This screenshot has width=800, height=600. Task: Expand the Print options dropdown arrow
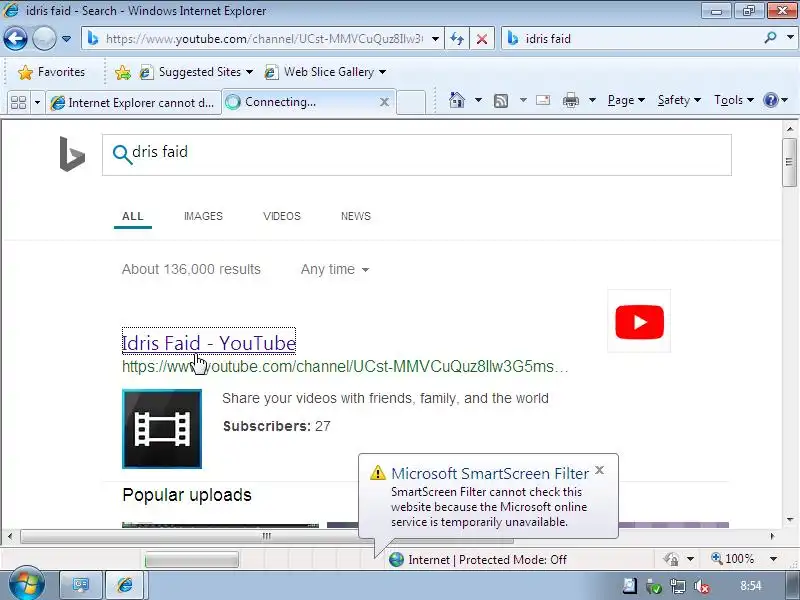point(592,100)
